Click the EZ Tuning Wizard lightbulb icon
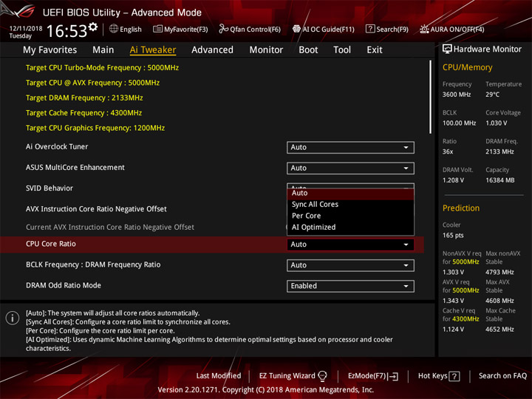Screen dimensions: 532x399 pyautogui.click(x=322, y=376)
